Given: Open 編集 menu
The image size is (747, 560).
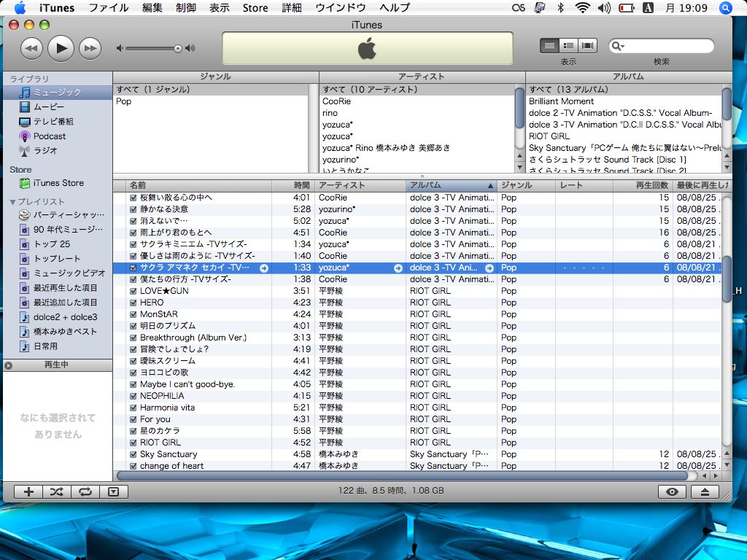Looking at the screenshot, I should click(x=152, y=7).
